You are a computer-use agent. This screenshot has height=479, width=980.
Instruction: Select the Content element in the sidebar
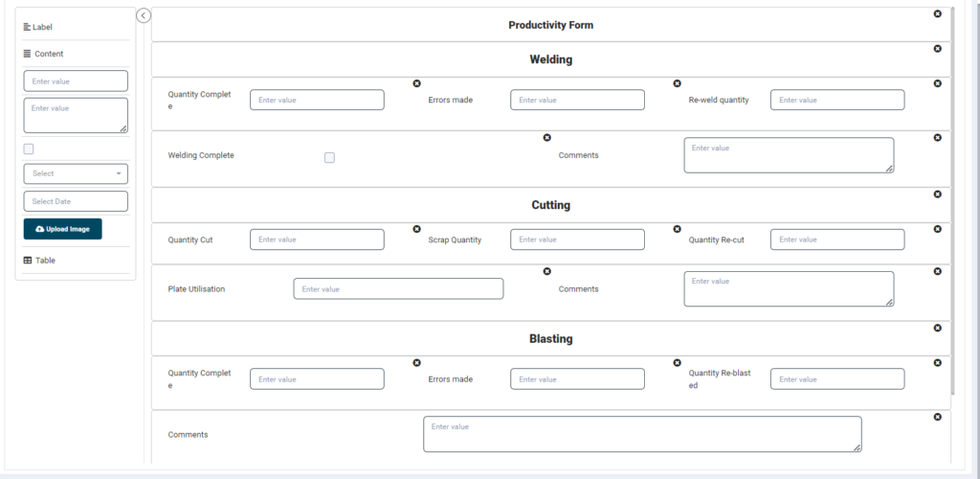click(x=43, y=54)
